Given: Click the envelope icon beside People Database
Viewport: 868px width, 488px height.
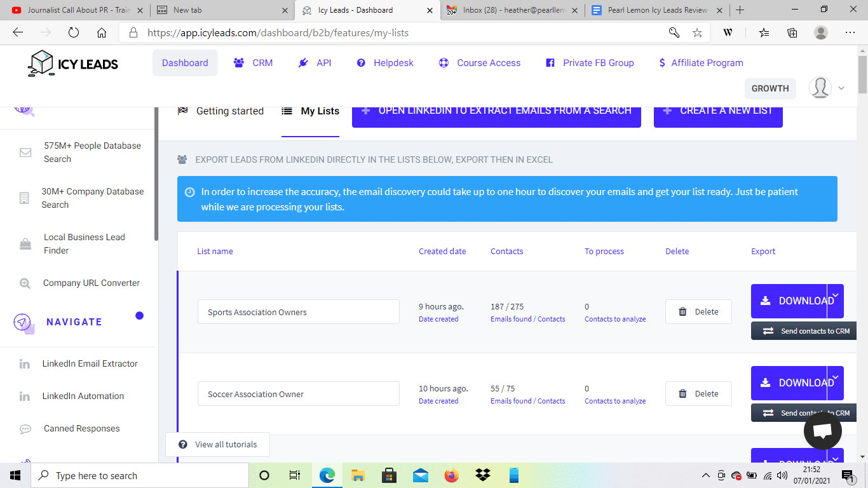Looking at the screenshot, I should [x=25, y=152].
